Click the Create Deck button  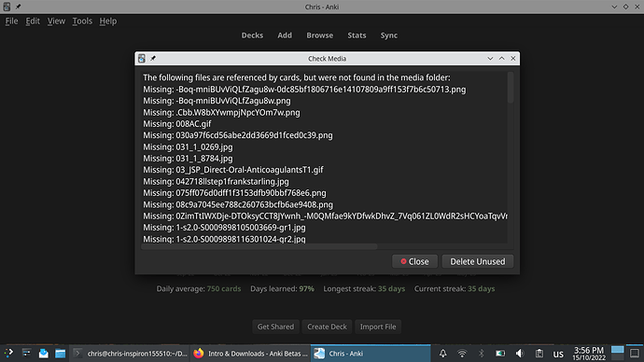pyautogui.click(x=327, y=327)
